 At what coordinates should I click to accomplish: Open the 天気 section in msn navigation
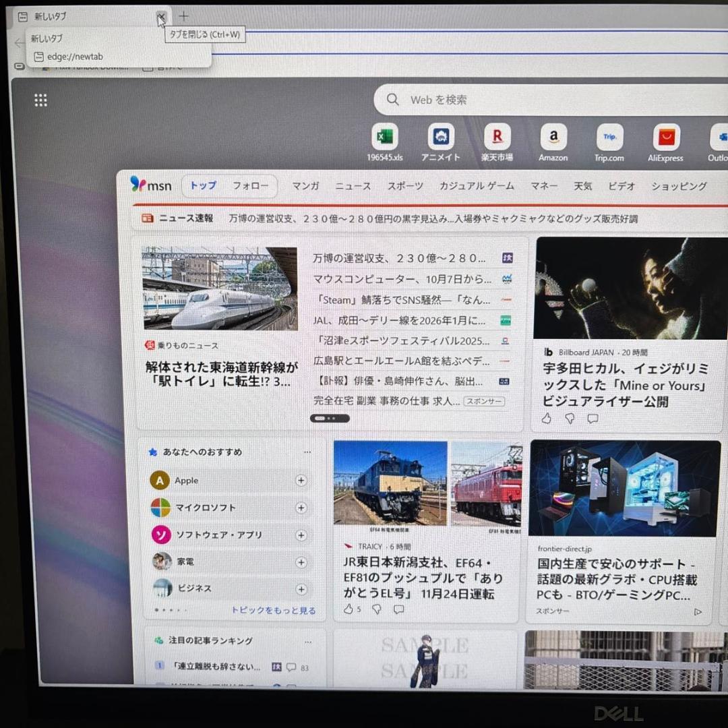(582, 186)
